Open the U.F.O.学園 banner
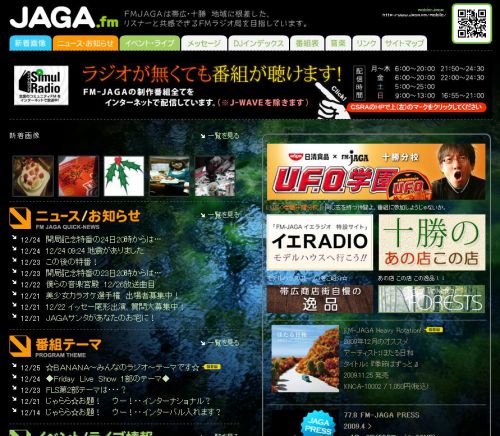 [x=376, y=172]
